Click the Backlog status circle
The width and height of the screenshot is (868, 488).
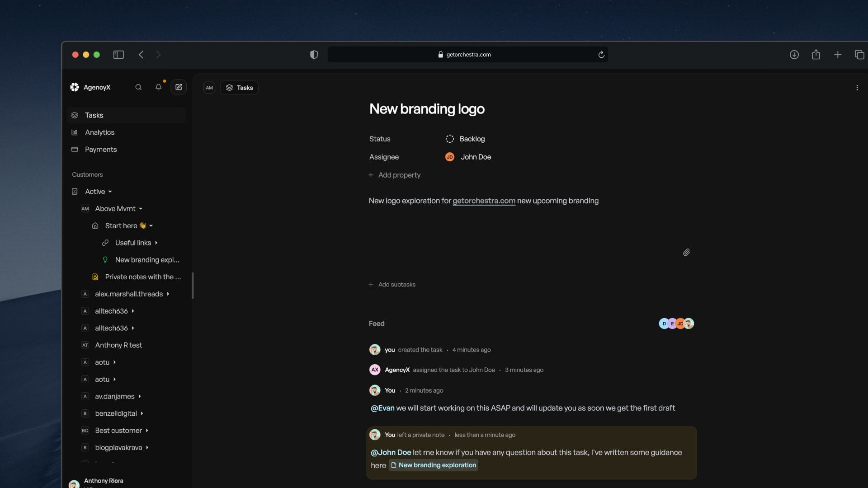(449, 139)
